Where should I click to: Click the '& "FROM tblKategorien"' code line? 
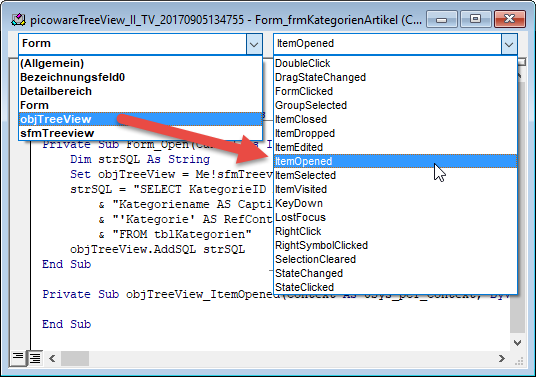click(175, 234)
